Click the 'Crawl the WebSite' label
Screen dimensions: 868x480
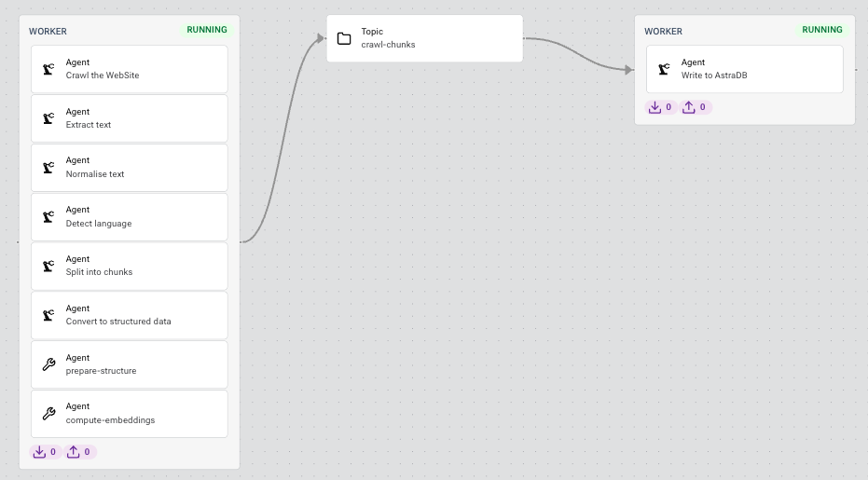point(103,75)
